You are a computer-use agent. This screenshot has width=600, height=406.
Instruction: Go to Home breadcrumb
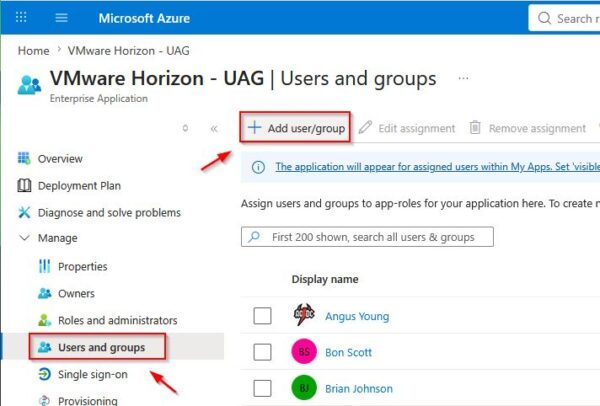point(33,51)
